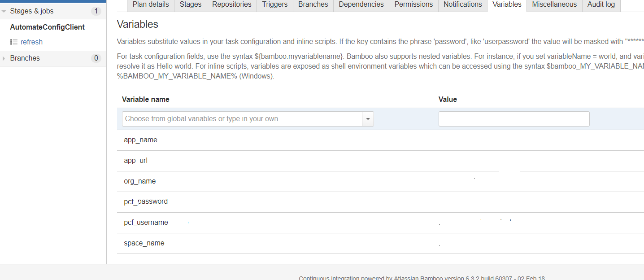Click the new variable Value field
Image resolution: width=644 pixels, height=280 pixels.
[x=513, y=119]
